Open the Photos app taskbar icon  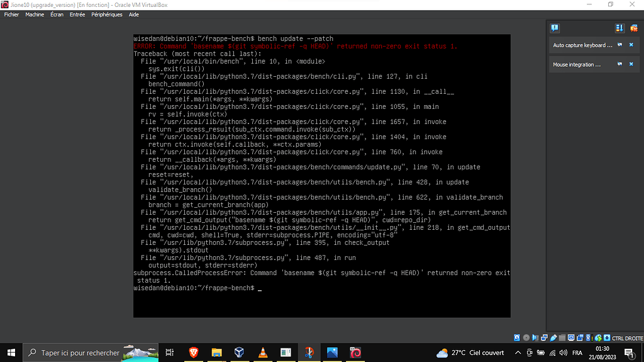pos(332,353)
